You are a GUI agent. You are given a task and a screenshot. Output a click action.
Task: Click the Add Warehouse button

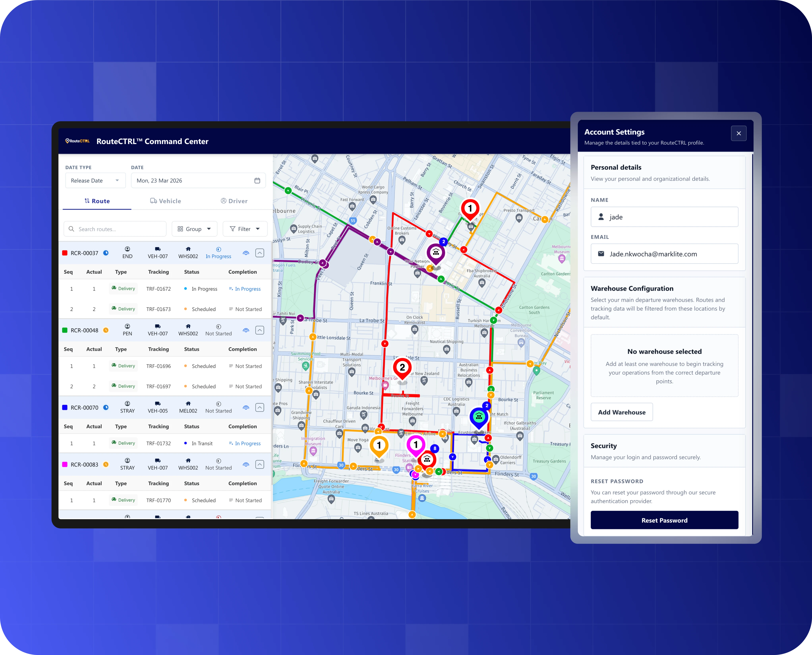622,412
